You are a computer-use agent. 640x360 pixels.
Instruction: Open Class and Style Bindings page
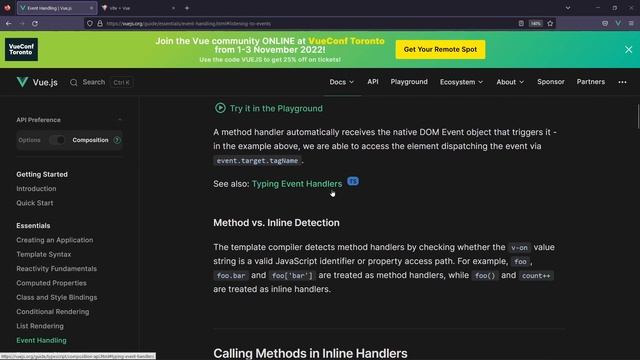click(x=57, y=297)
